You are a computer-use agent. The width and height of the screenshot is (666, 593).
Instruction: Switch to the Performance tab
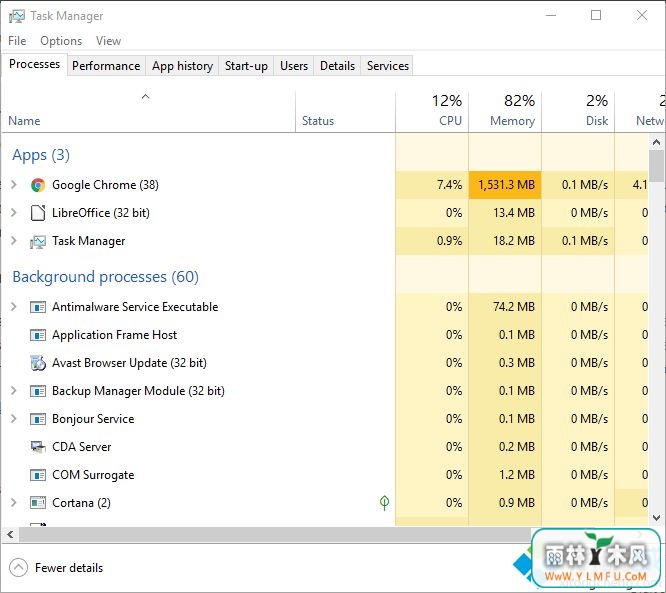tap(106, 66)
